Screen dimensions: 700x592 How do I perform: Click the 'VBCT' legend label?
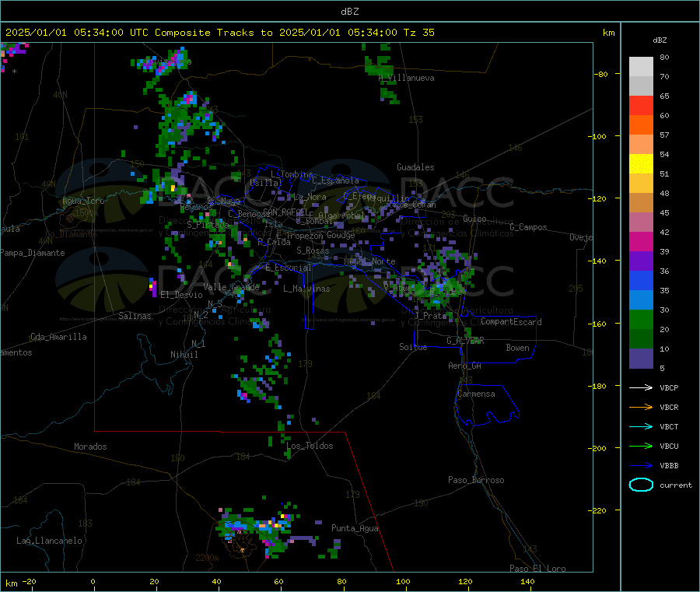[x=669, y=426]
